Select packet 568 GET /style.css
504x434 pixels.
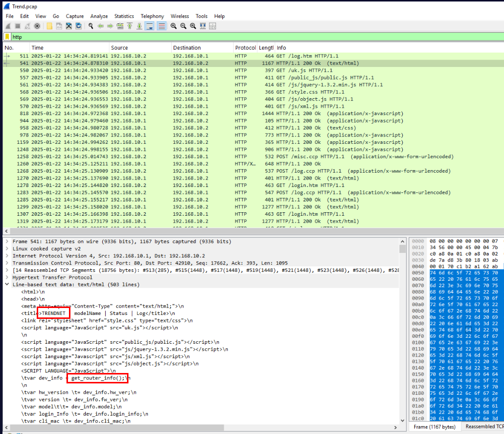253,92
